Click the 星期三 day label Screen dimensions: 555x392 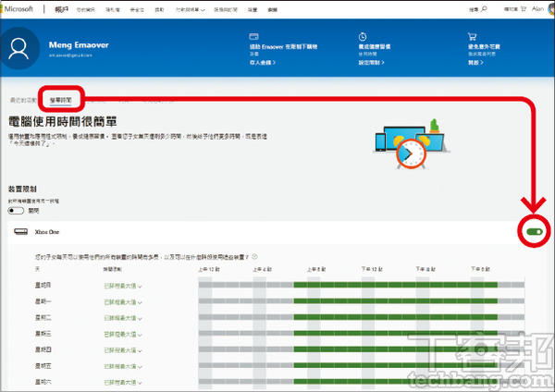(43, 334)
